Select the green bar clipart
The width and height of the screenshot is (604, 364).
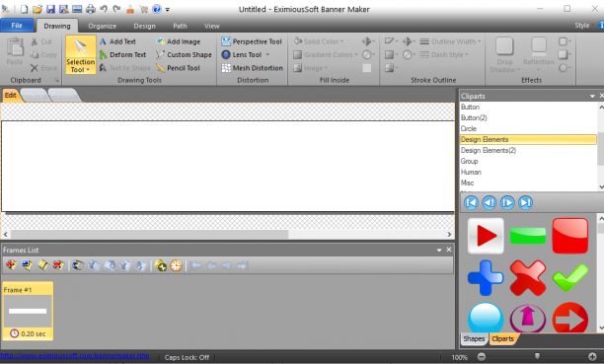click(x=528, y=236)
